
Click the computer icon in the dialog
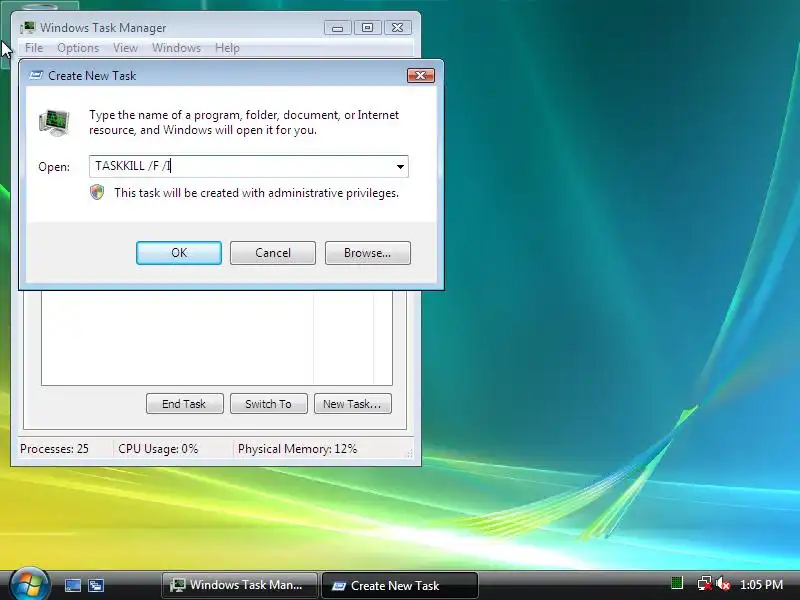click(54, 122)
